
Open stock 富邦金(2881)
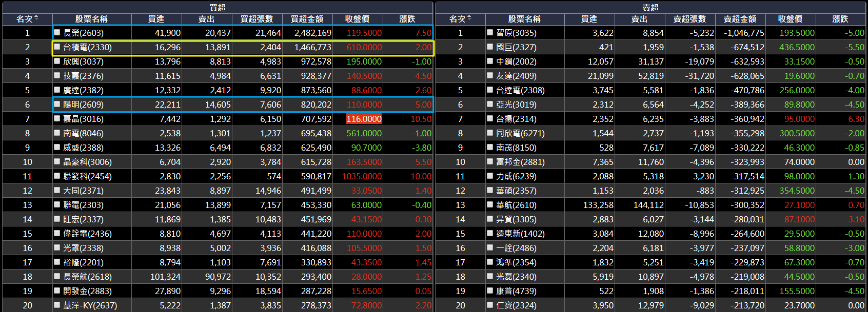[x=520, y=162]
